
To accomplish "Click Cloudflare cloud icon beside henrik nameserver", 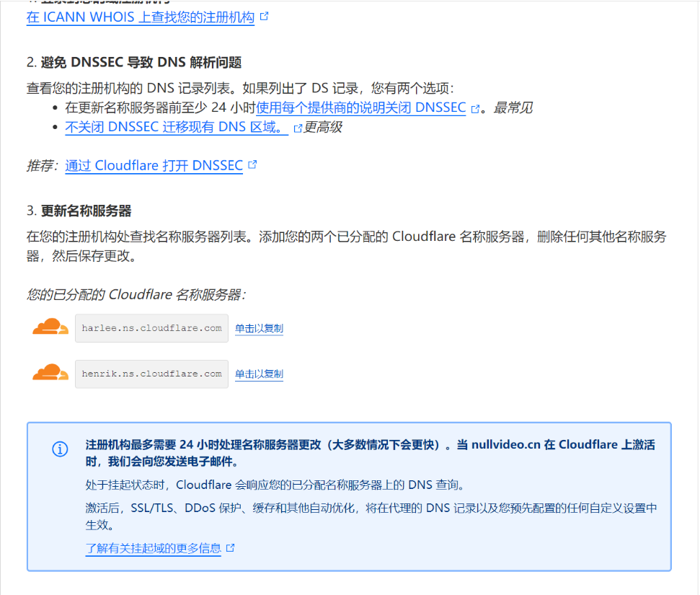I will click(50, 372).
